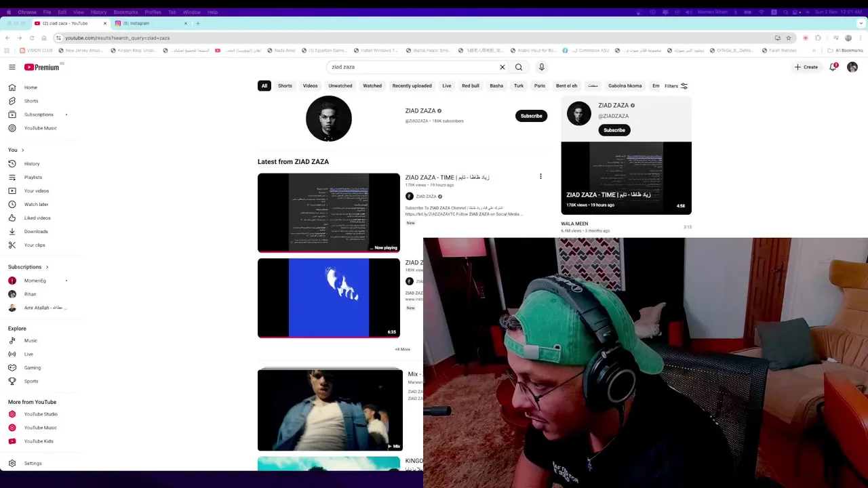This screenshot has height=488, width=868.
Task: Select the Shorts filter chip
Action: point(285,86)
